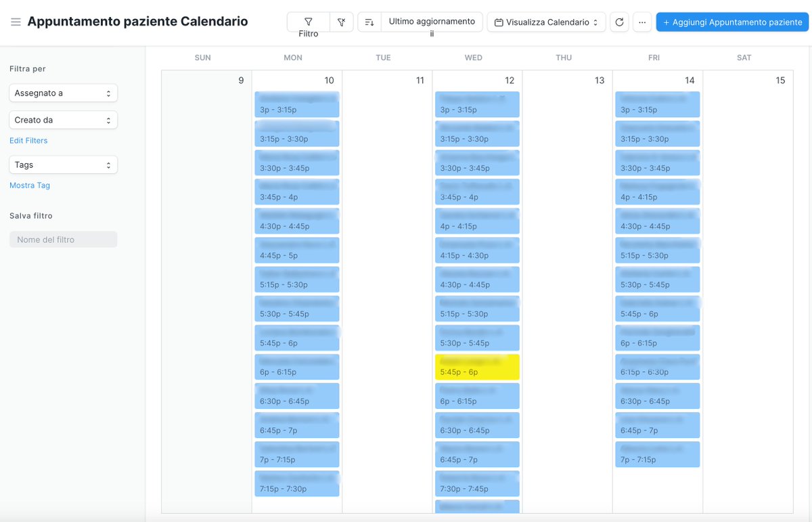Viewport: 812px width, 522px height.
Task: Open Monday's 4:30p - 4:45p appointment
Action: (x=297, y=221)
